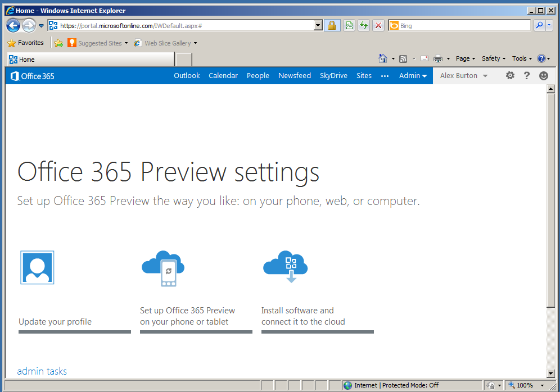Click the Read Mail envelope icon

point(424,58)
